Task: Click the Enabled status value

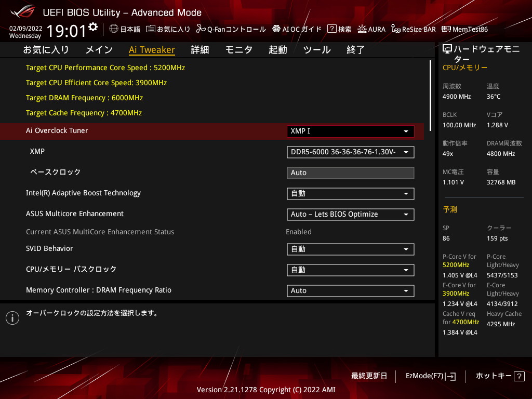Action: tap(299, 232)
